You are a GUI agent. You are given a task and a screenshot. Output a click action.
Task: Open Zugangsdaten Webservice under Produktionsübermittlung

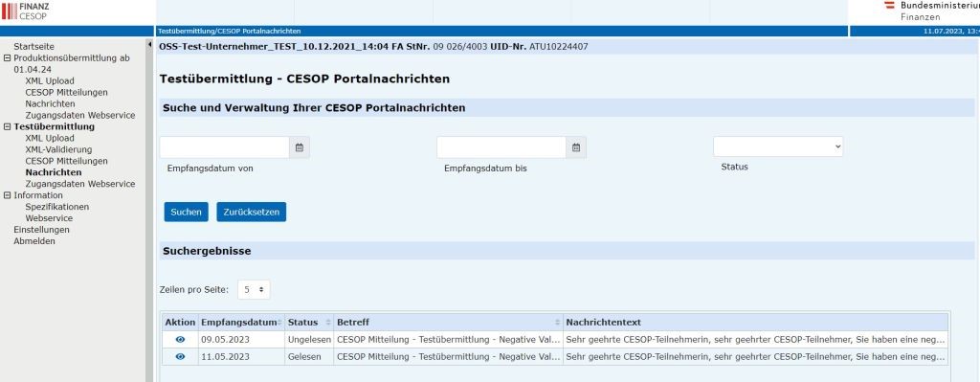click(x=80, y=115)
